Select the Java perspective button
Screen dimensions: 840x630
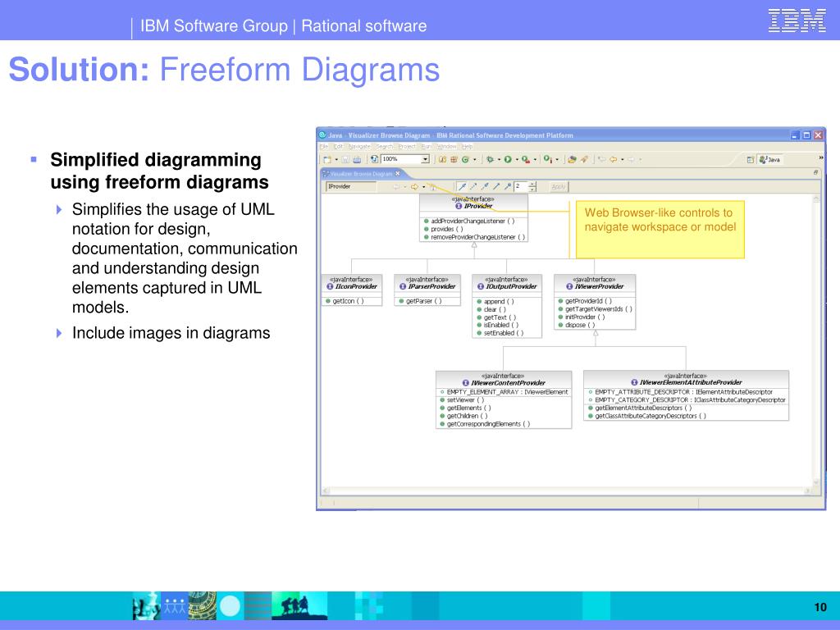click(769, 160)
